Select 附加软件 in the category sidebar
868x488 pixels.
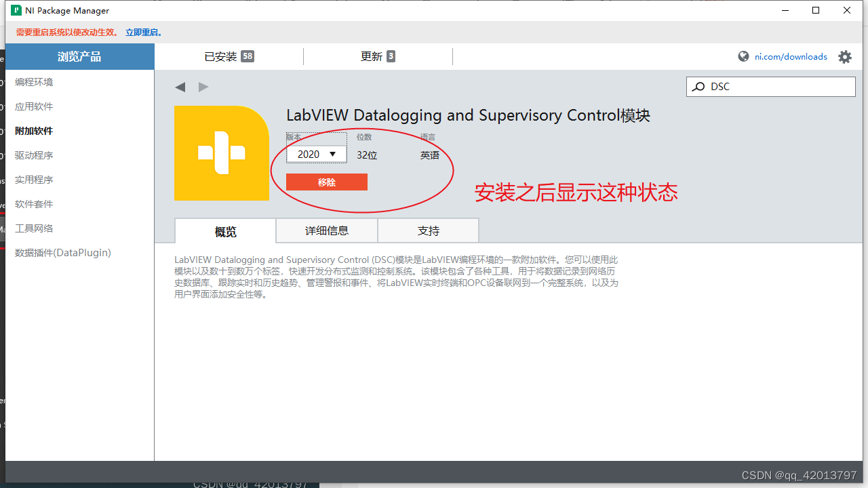34,130
